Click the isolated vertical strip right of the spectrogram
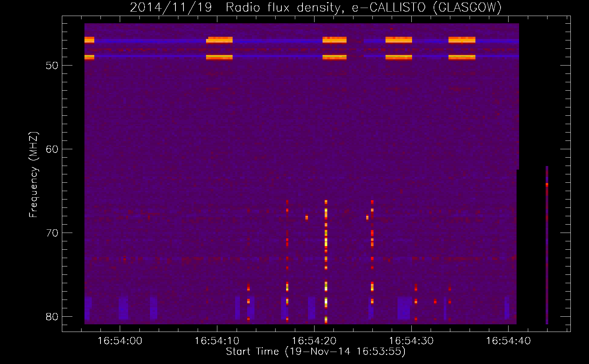 tap(547, 245)
